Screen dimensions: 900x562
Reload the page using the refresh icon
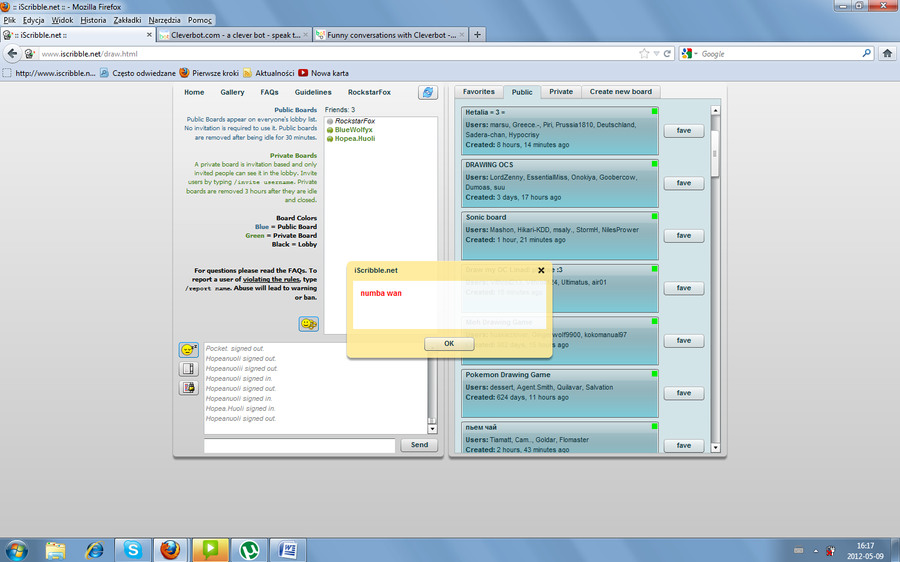pyautogui.click(x=667, y=53)
